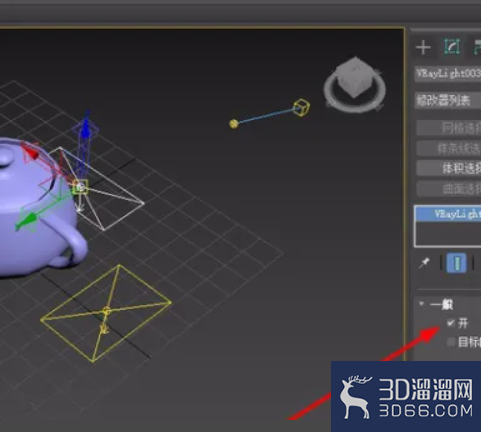The image size is (481, 432).
Task: Click the 网格选择 button
Action: [x=449, y=128]
